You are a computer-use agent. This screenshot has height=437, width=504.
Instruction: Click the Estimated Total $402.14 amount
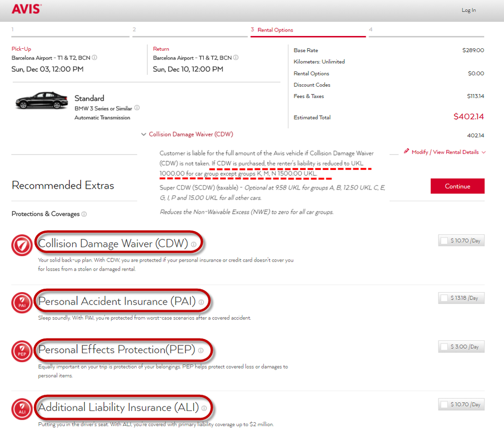[x=469, y=116]
